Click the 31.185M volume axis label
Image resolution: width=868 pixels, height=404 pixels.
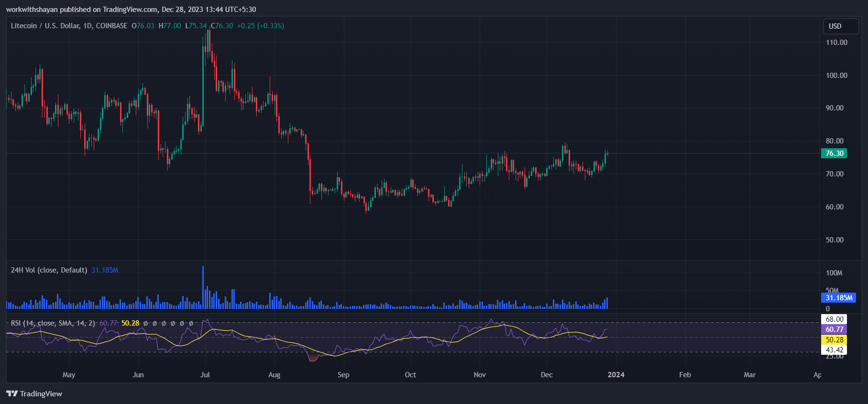[839, 298]
